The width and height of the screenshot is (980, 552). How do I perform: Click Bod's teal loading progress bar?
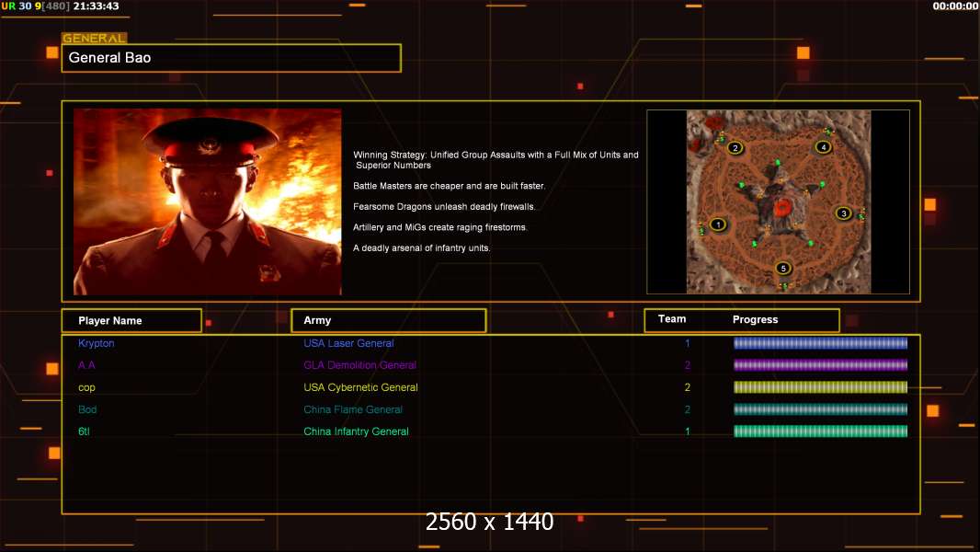(x=821, y=409)
